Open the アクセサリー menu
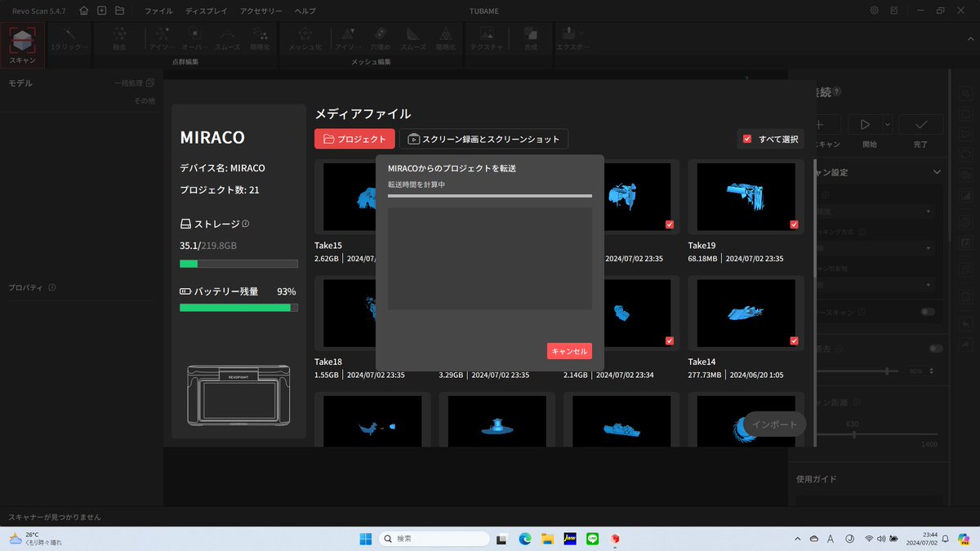980x551 pixels. tap(261, 11)
